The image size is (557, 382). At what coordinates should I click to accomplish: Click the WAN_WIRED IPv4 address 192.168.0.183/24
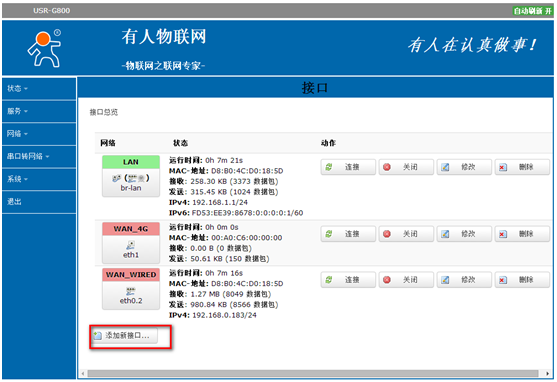(224, 315)
